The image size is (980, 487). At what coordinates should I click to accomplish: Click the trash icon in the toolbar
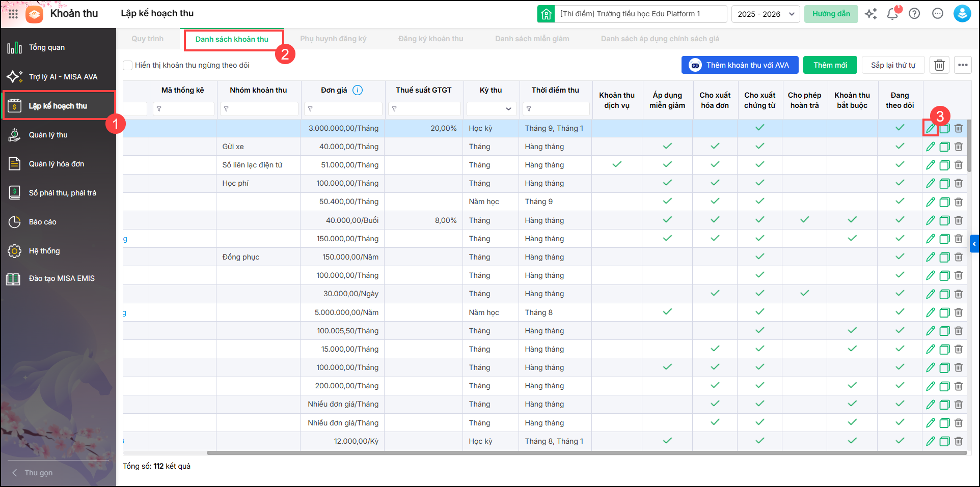coord(939,65)
